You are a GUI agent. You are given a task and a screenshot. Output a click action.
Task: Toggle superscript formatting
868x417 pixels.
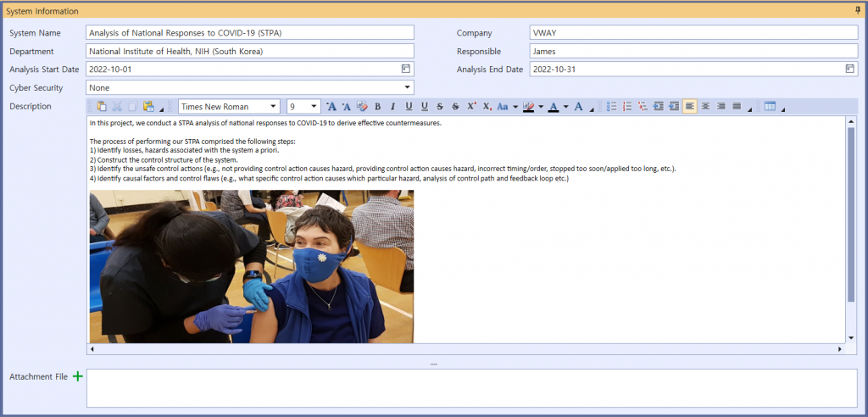tap(471, 106)
